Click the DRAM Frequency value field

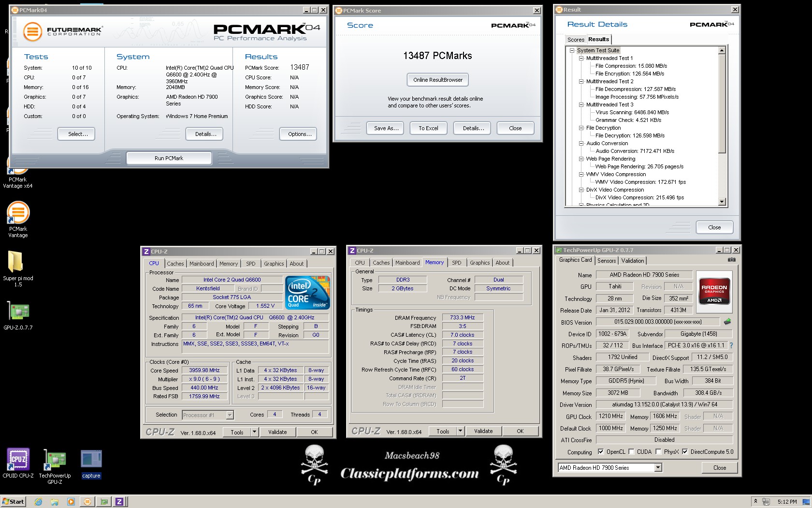tap(462, 318)
